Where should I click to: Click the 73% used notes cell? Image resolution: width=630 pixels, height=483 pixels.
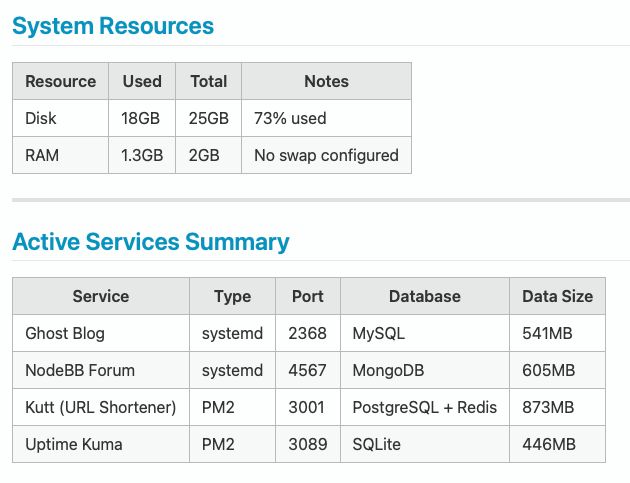290,118
